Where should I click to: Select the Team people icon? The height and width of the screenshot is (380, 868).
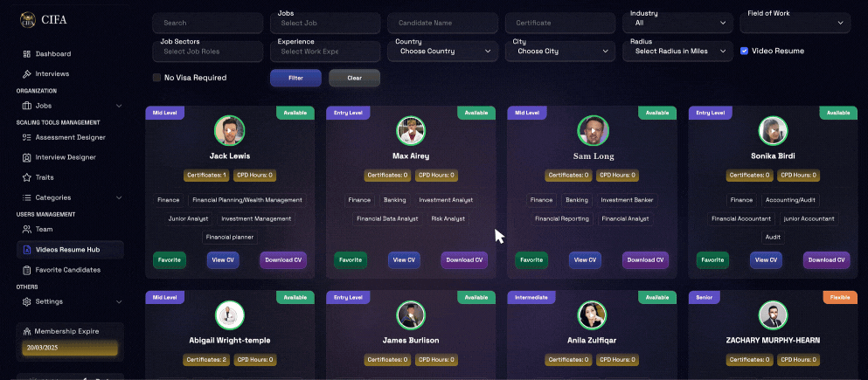[26, 229]
